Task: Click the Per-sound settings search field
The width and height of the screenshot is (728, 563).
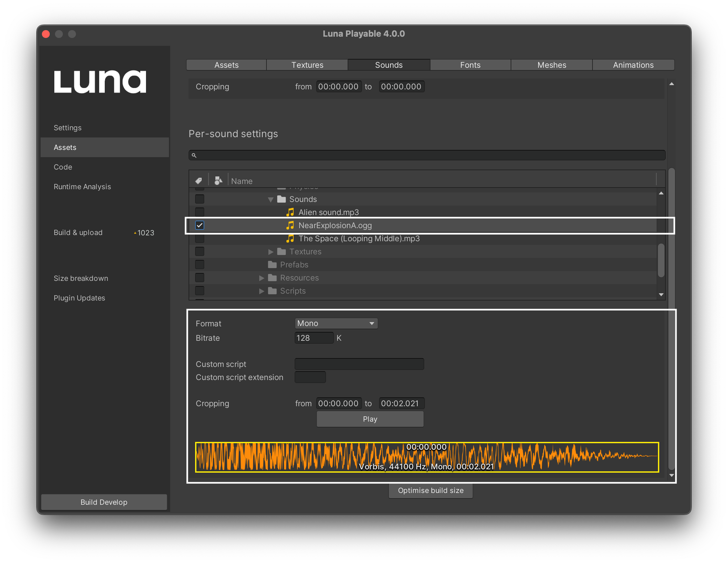Action: coord(427,155)
